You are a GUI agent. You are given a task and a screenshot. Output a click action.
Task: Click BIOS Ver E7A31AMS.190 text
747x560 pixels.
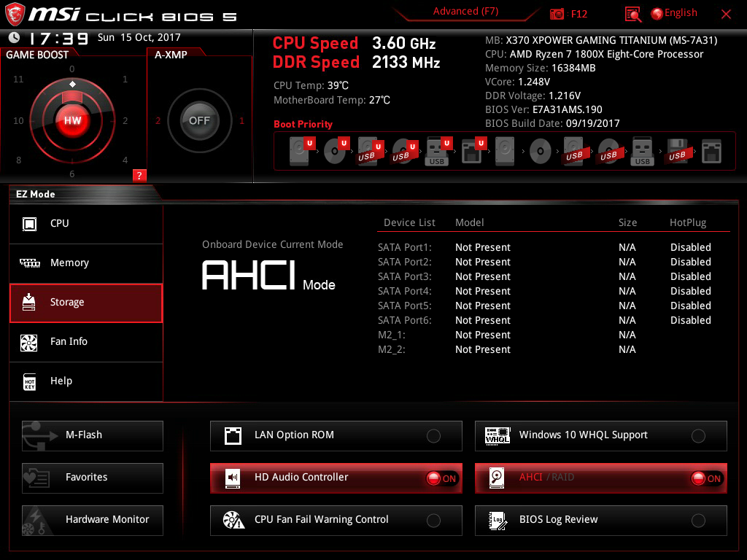543,109
